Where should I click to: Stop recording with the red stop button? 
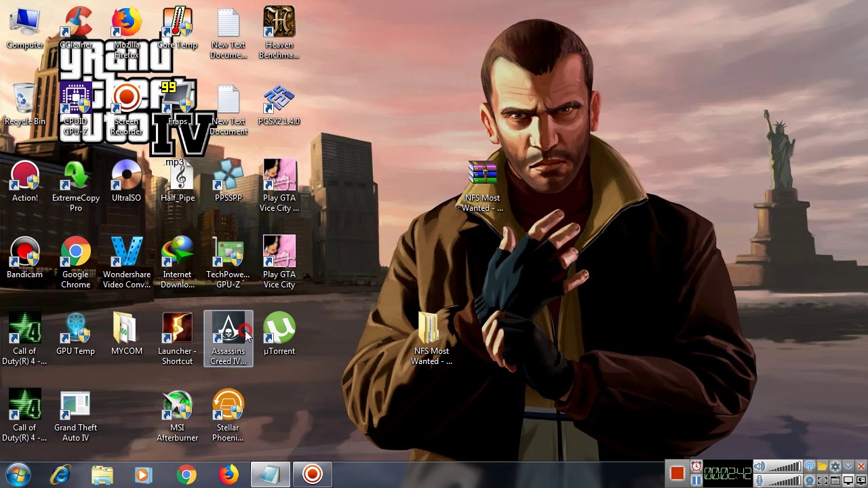[677, 473]
